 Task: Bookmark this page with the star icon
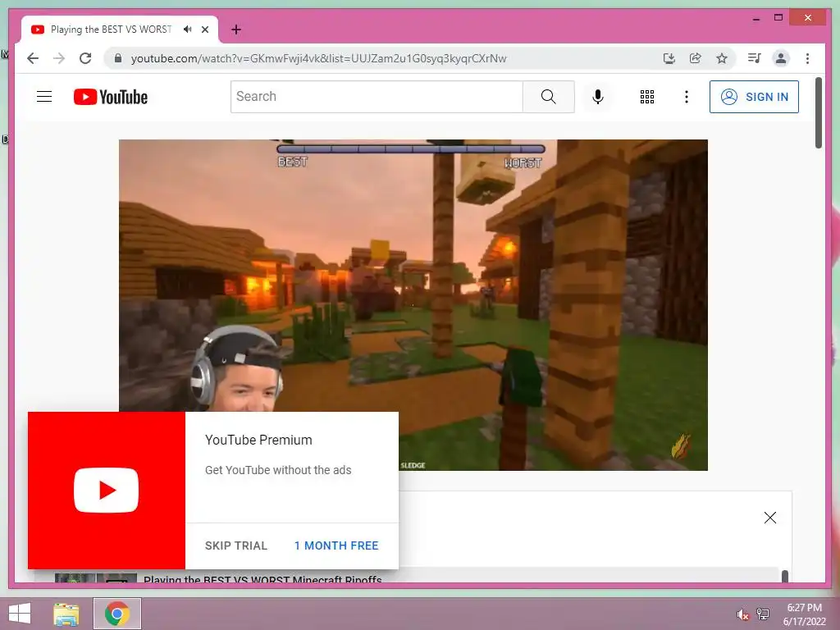[722, 58]
